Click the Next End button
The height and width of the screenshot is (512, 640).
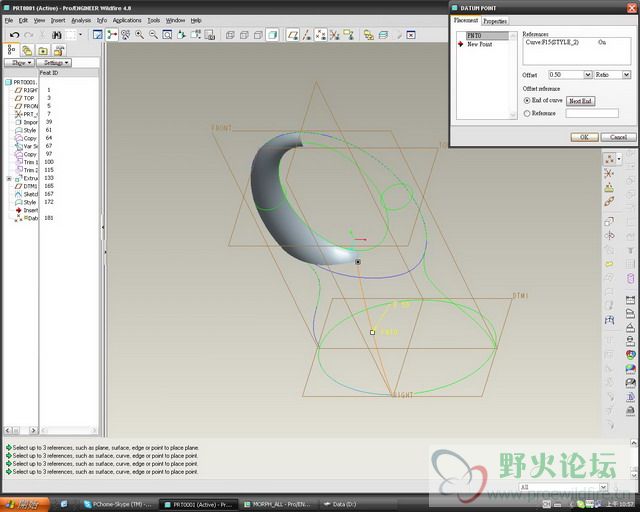[580, 101]
